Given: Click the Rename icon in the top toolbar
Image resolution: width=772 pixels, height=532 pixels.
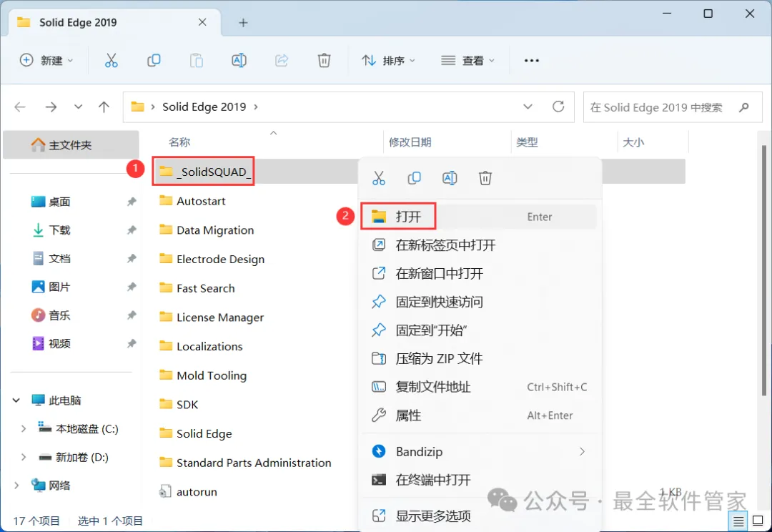Looking at the screenshot, I should 239,61.
